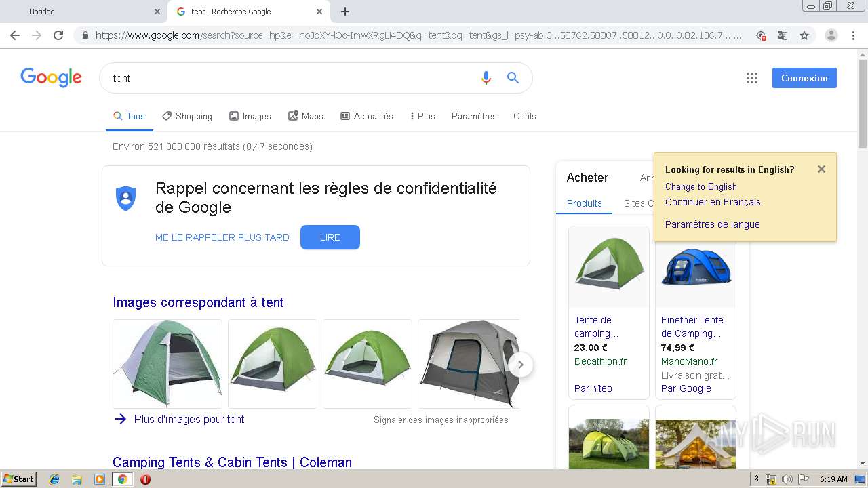Viewport: 868px width, 488px height.
Task: Open Camping Tents & Cabin Tents Coleman result
Action: coord(232,462)
